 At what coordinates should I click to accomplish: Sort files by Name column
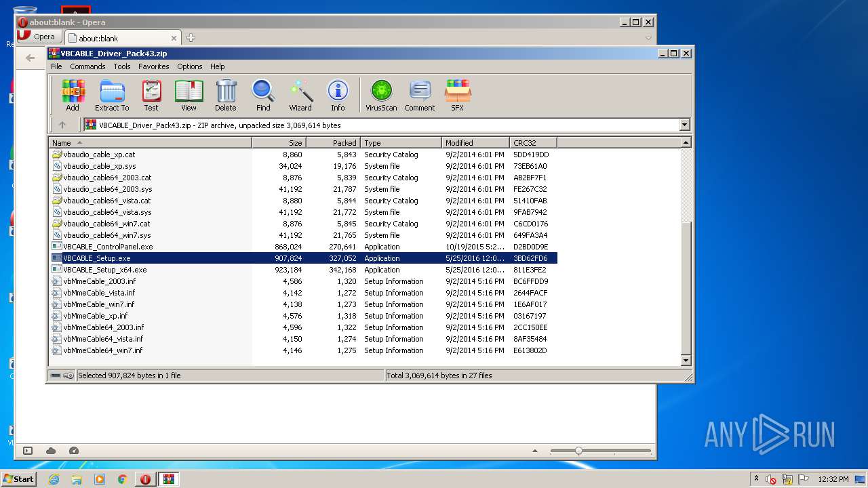pyautogui.click(x=151, y=142)
